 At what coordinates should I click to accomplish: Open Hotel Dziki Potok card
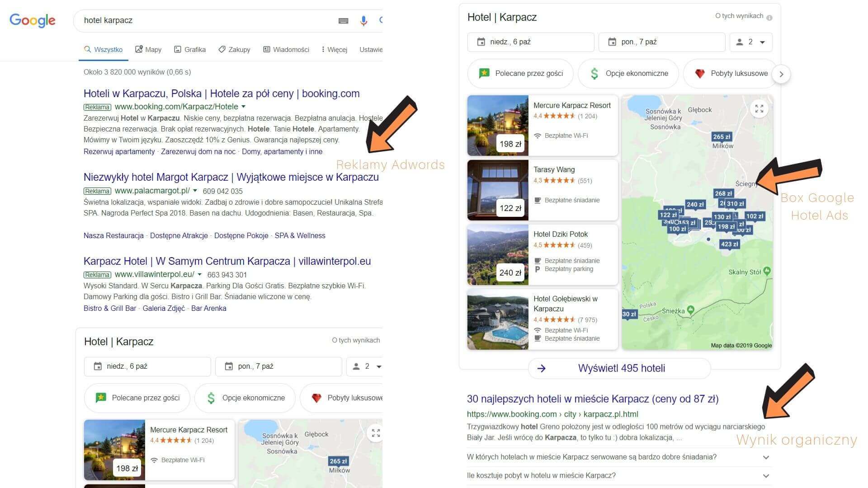click(542, 255)
